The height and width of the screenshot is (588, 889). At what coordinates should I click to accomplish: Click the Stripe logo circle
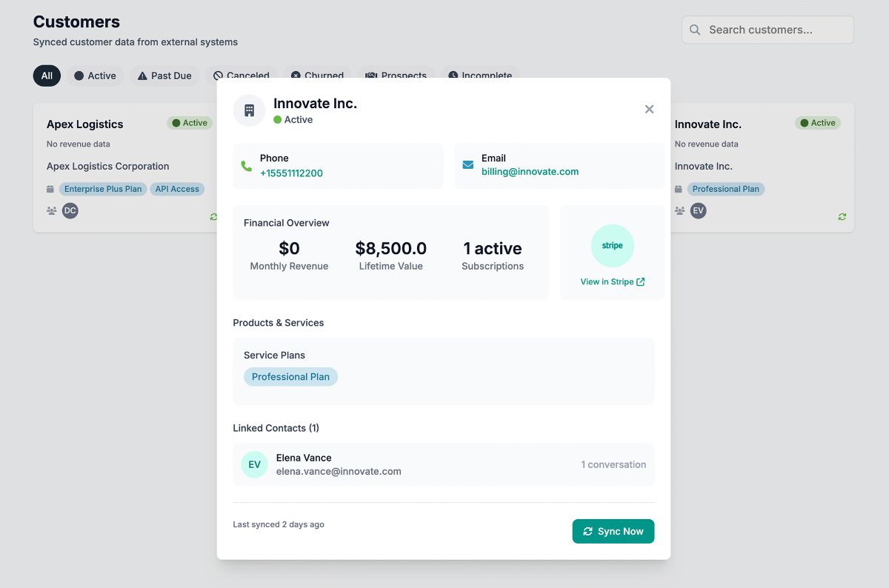coord(613,246)
